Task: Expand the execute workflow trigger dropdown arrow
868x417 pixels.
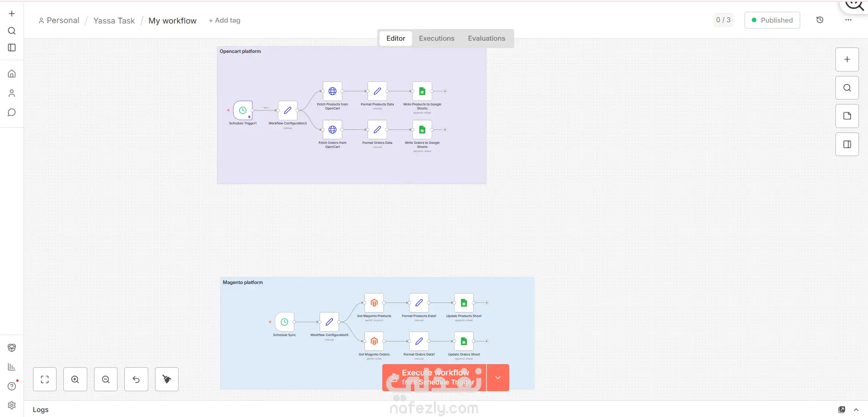Action: coord(498,378)
